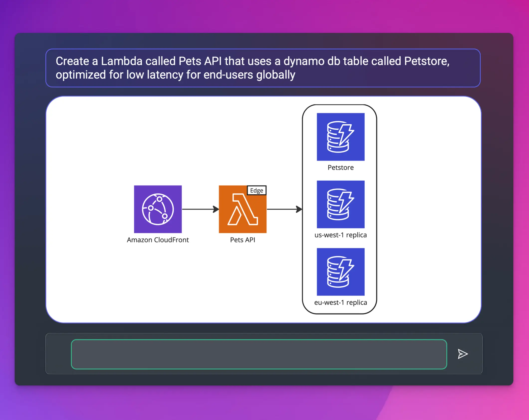Click the 'Pets API' label under the Lambda
529x420 pixels.
[x=242, y=240]
